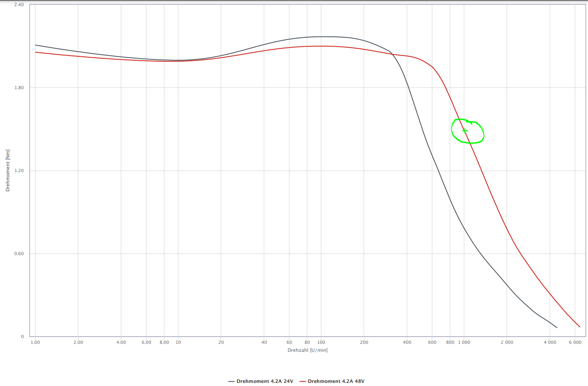Click the grey line marker for 24V

coord(231,381)
